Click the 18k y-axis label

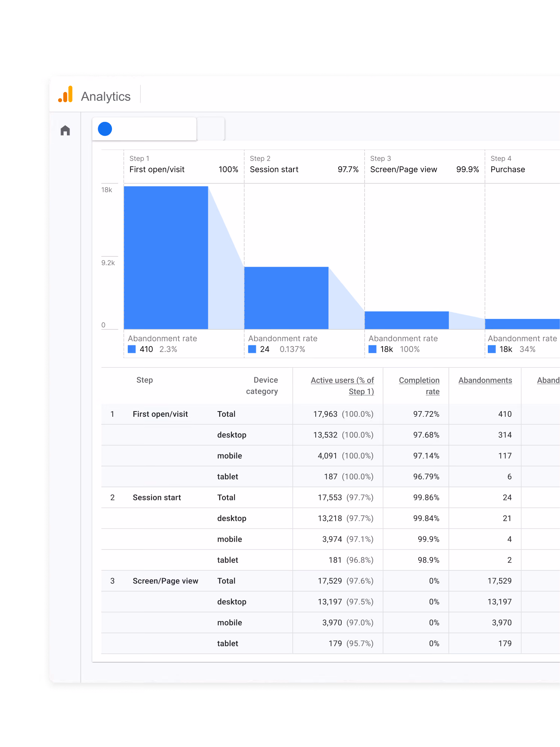click(107, 190)
